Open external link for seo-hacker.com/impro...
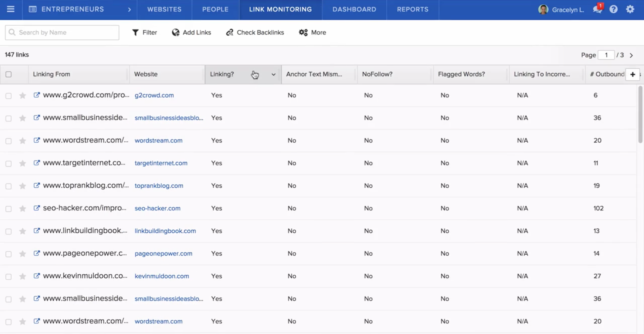644x334 pixels. [x=37, y=208]
